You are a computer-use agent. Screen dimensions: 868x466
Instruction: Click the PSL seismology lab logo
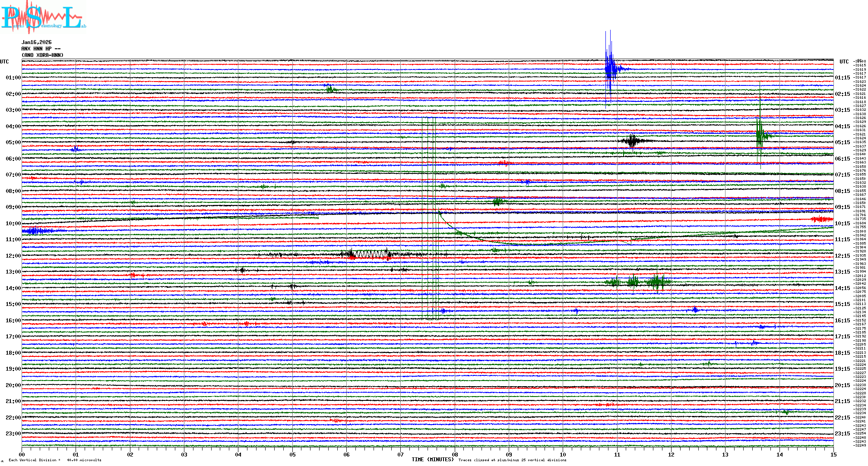(x=43, y=17)
